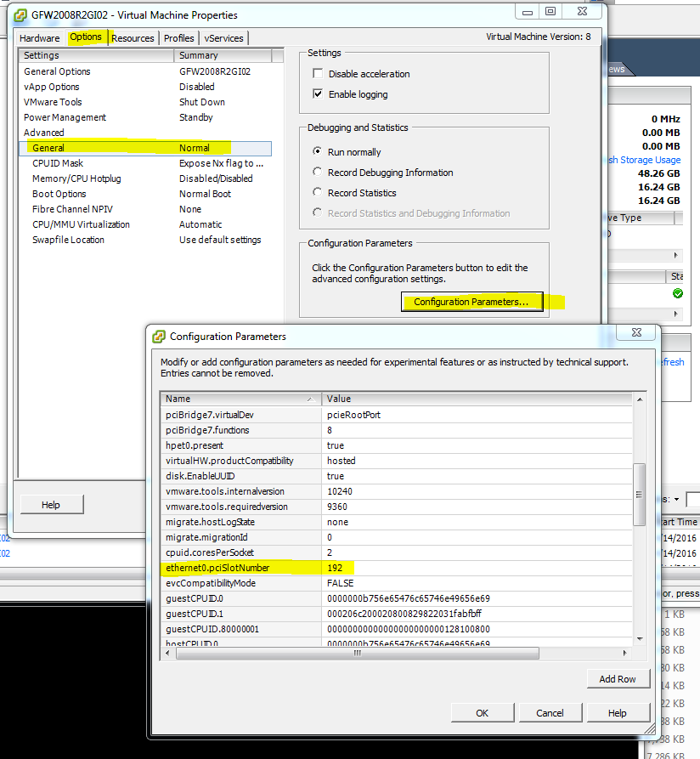Choose the Record Statistics radio button
Image resolution: width=700 pixels, height=759 pixels.
point(318,192)
